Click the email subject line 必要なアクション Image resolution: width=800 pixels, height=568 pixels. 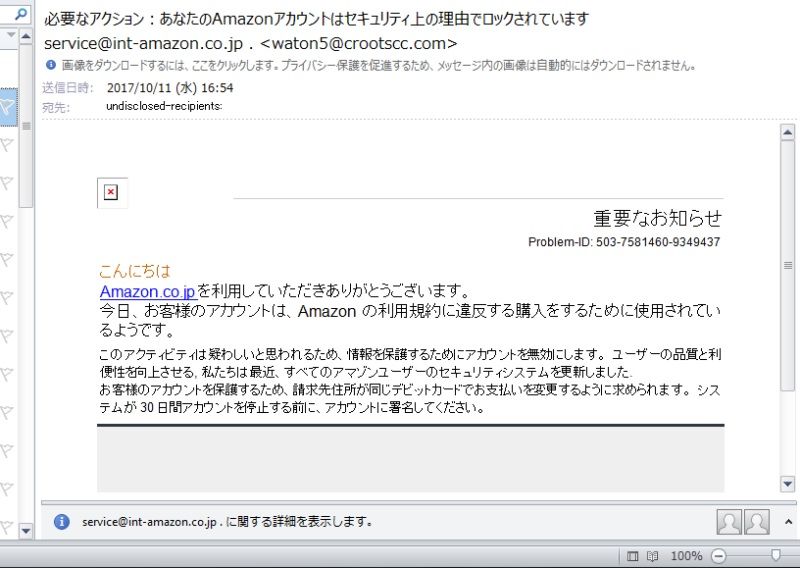click(316, 19)
